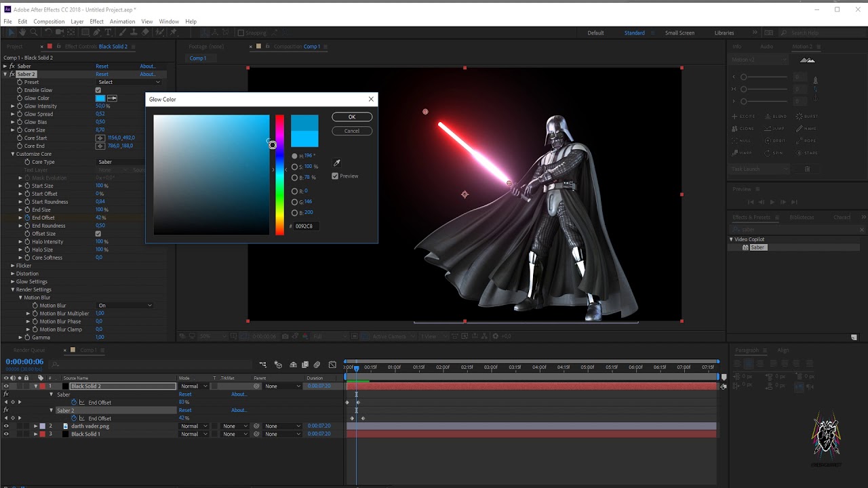Click the eyedropper in Glow Color dialog
Image resolution: width=868 pixels, height=488 pixels.
pyautogui.click(x=336, y=163)
